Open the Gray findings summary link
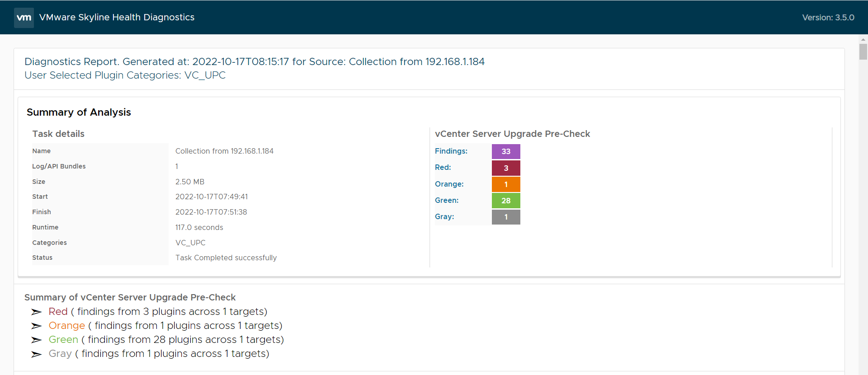The height and width of the screenshot is (375, 868). pos(60,354)
